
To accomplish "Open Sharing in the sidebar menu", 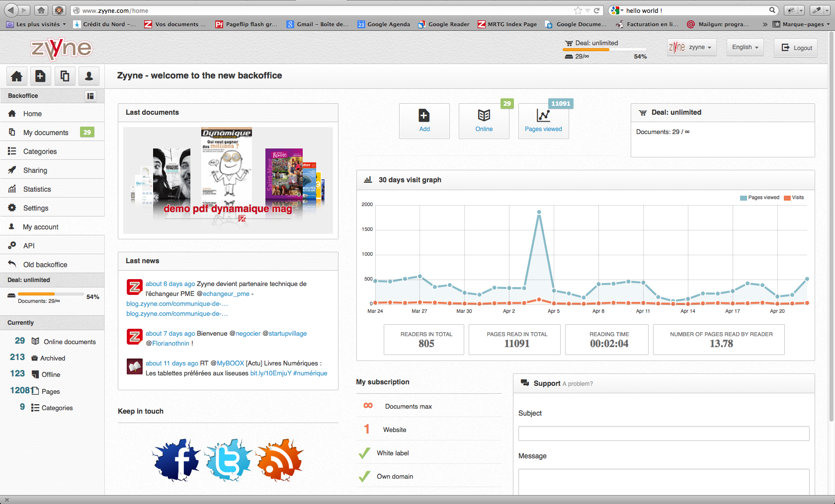I will pyautogui.click(x=52, y=170).
